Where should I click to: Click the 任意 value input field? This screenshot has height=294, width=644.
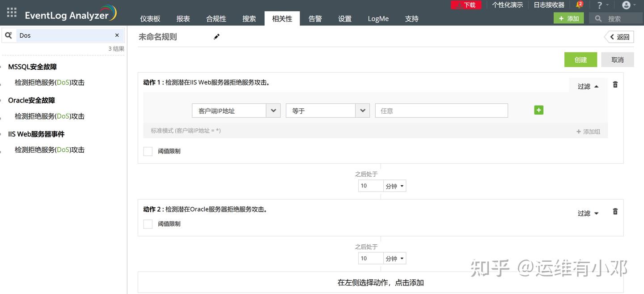pyautogui.click(x=441, y=111)
